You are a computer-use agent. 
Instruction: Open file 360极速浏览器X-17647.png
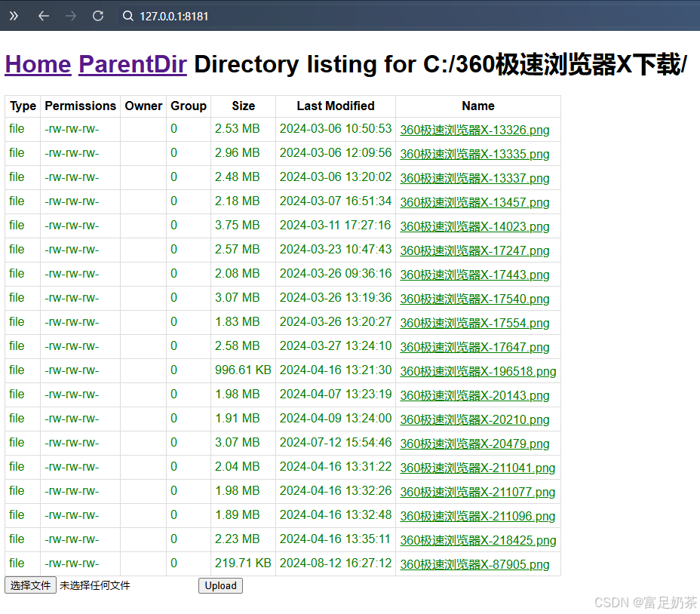[x=474, y=347]
